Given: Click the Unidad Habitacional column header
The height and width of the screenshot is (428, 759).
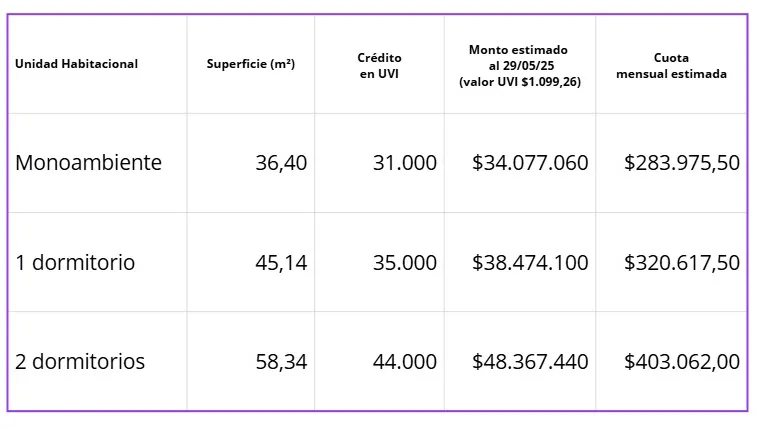Looking at the screenshot, I should click(x=76, y=64).
